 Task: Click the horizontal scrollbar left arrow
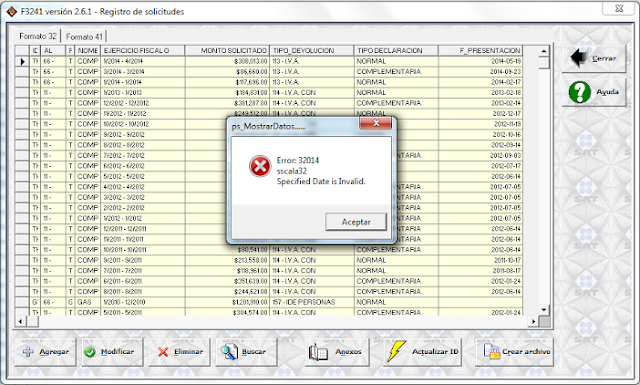point(20,322)
